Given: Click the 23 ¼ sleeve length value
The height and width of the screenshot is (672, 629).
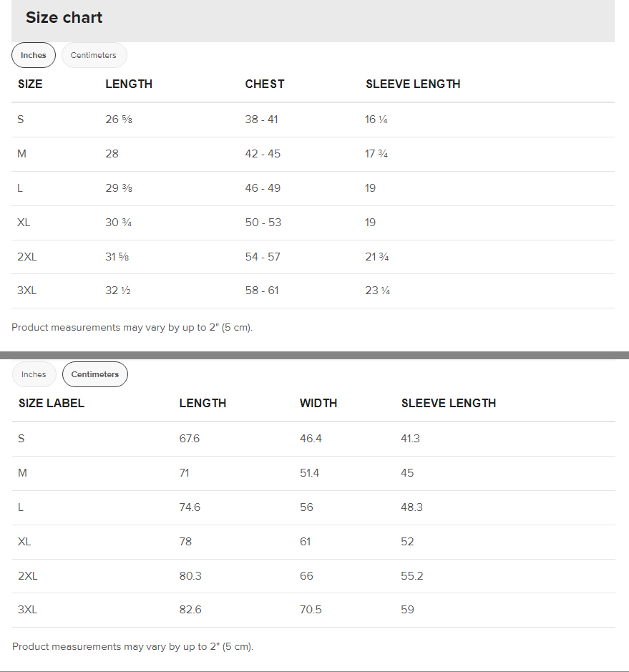Looking at the screenshot, I should (x=377, y=291).
